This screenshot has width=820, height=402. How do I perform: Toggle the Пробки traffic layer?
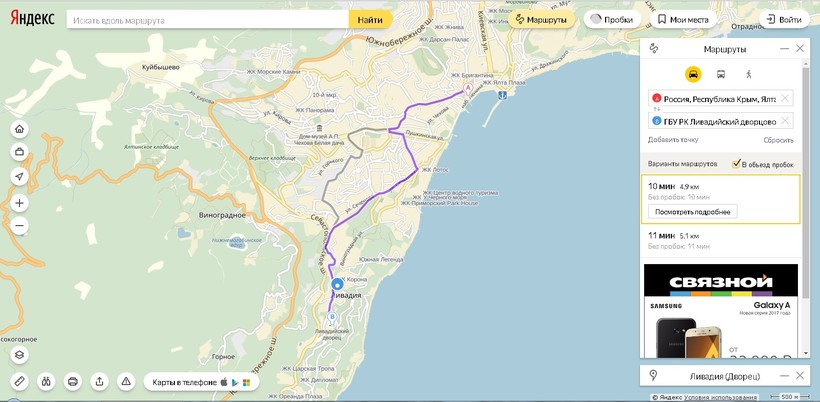(x=612, y=19)
